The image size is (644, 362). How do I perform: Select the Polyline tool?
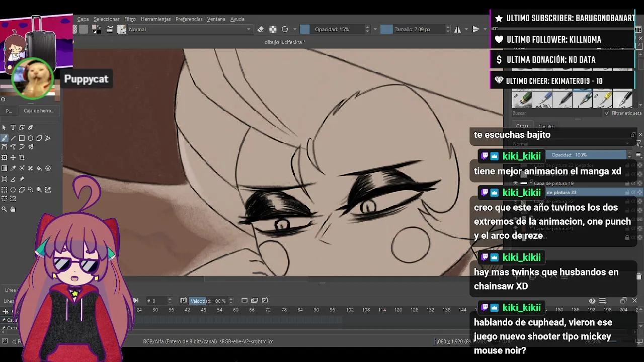click(48, 138)
